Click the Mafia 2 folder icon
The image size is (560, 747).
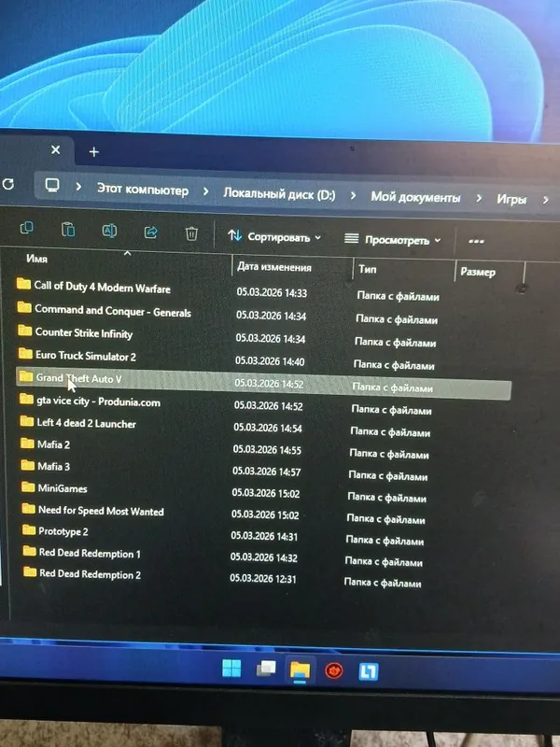[28, 444]
